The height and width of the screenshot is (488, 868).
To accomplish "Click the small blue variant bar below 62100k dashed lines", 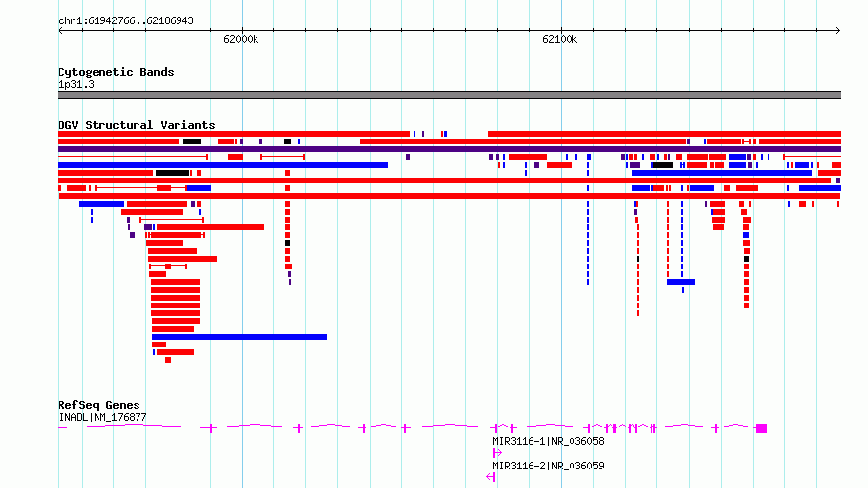I will pyautogui.click(x=681, y=282).
